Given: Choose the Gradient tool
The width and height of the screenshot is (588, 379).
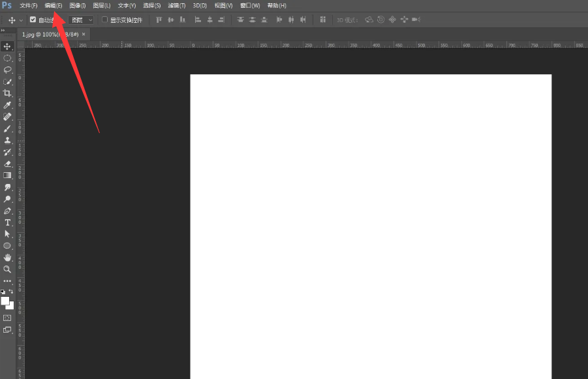Looking at the screenshot, I should pyautogui.click(x=8, y=175).
